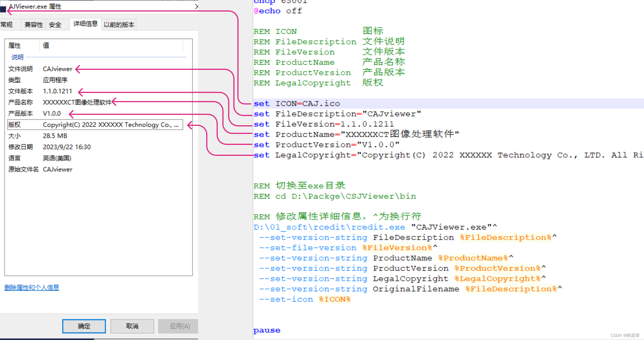Click the 属性 column header
The image size is (644, 340).
point(14,46)
